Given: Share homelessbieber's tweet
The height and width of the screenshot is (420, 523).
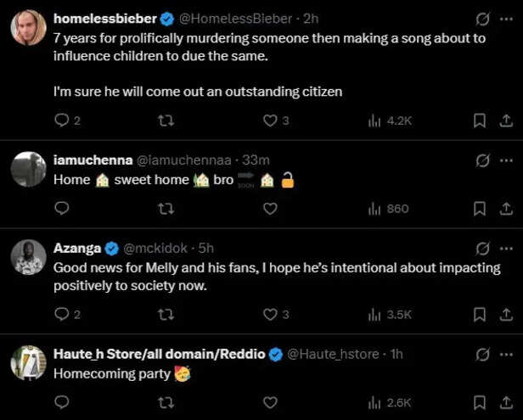Looking at the screenshot, I should 504,120.
